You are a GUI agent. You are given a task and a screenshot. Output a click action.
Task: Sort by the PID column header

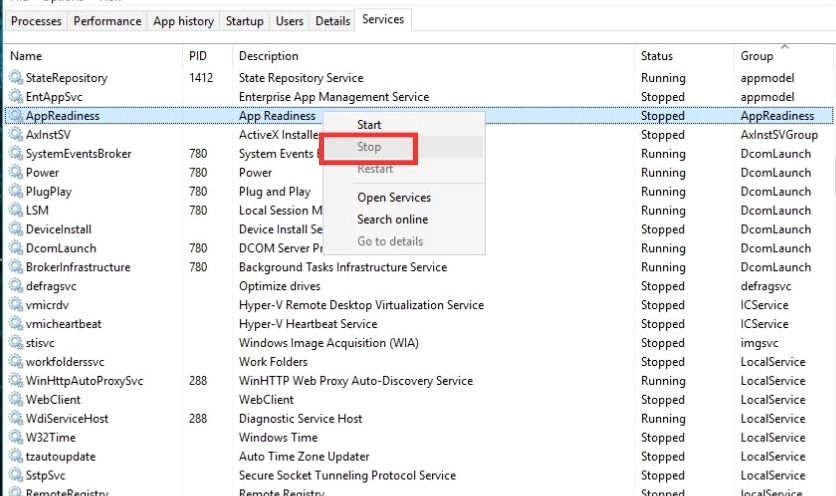click(x=208, y=56)
